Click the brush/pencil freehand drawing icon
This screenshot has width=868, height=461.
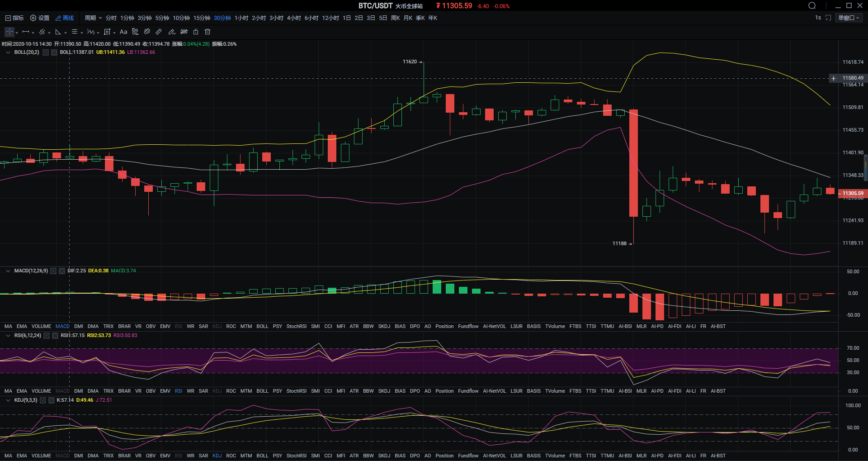click(171, 32)
